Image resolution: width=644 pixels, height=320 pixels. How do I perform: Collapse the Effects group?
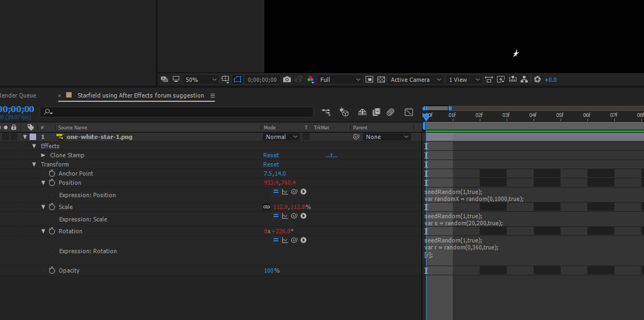(x=34, y=146)
